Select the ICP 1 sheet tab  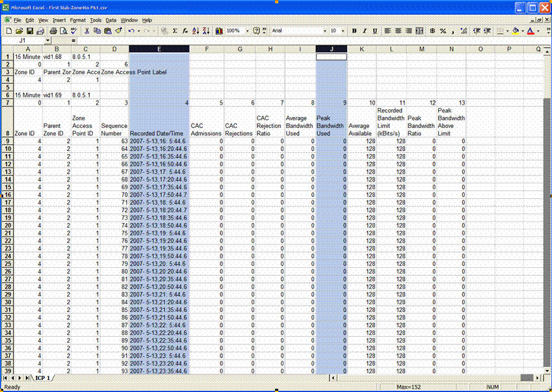[43, 378]
